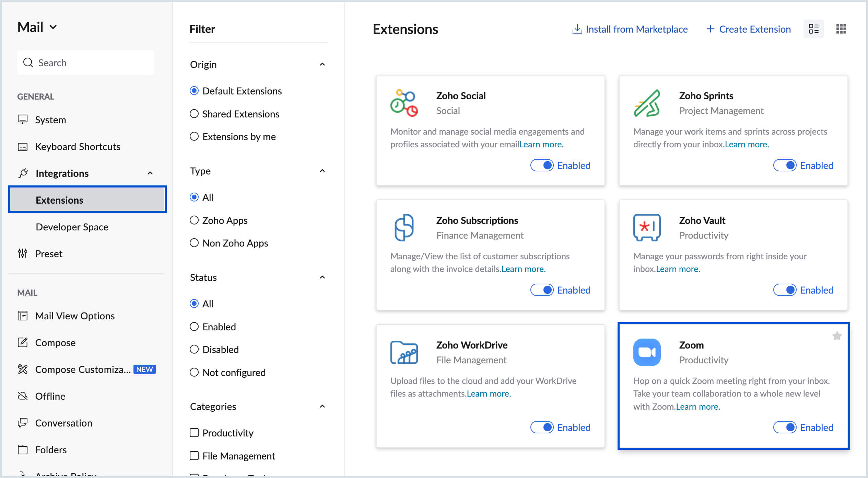The image size is (868, 478).
Task: Click the Zoho Sprints icon
Action: click(647, 103)
